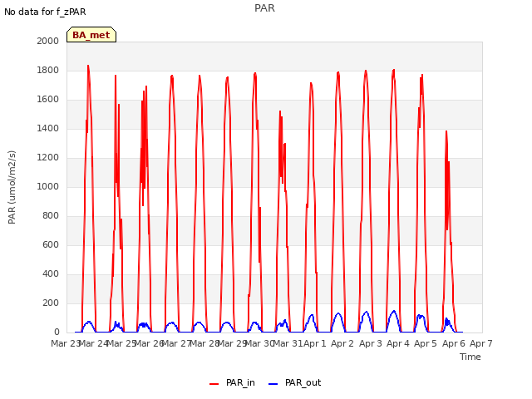Click the 800 y-axis tick label
532x399 pixels.
point(51,216)
